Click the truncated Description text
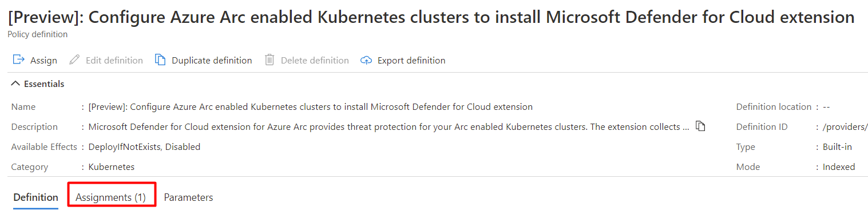Image resolution: width=868 pixels, height=214 pixels. [x=389, y=127]
